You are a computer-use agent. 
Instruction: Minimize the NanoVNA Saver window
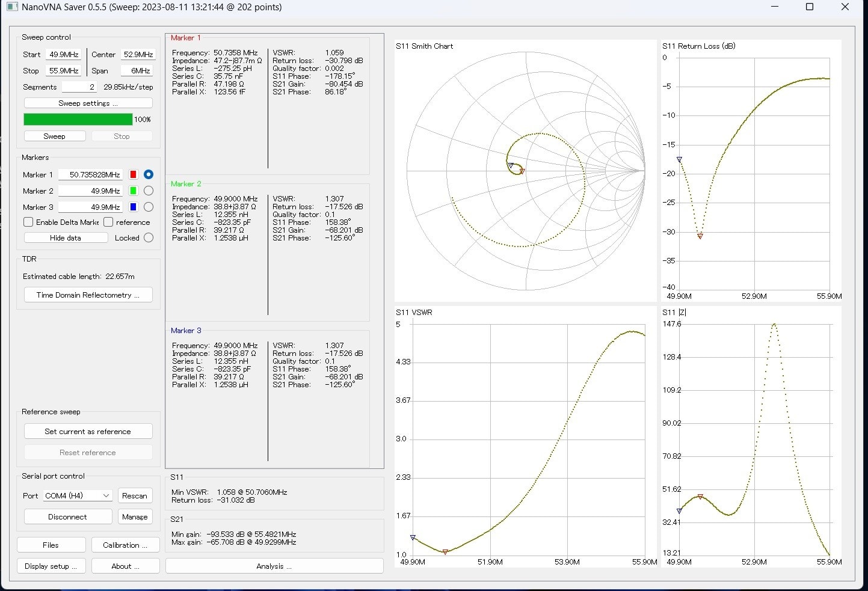click(x=775, y=7)
